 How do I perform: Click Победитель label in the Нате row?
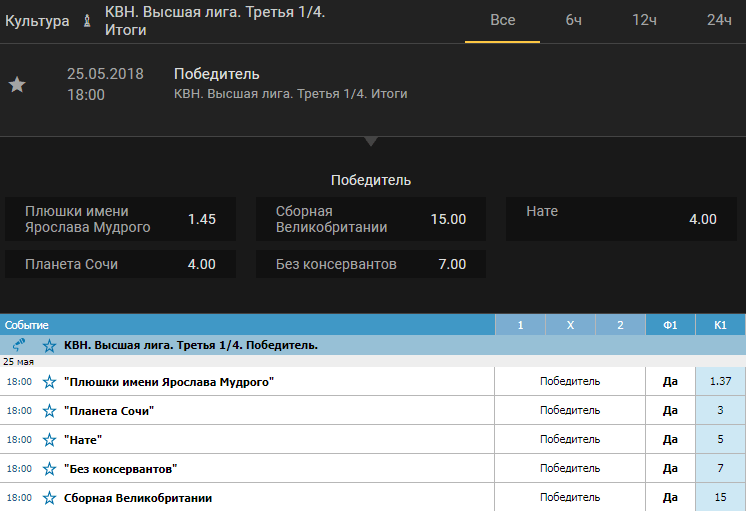570,439
